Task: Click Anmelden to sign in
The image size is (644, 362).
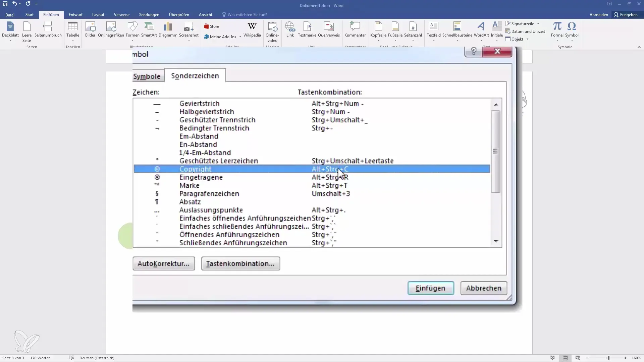Action: pyautogui.click(x=599, y=15)
